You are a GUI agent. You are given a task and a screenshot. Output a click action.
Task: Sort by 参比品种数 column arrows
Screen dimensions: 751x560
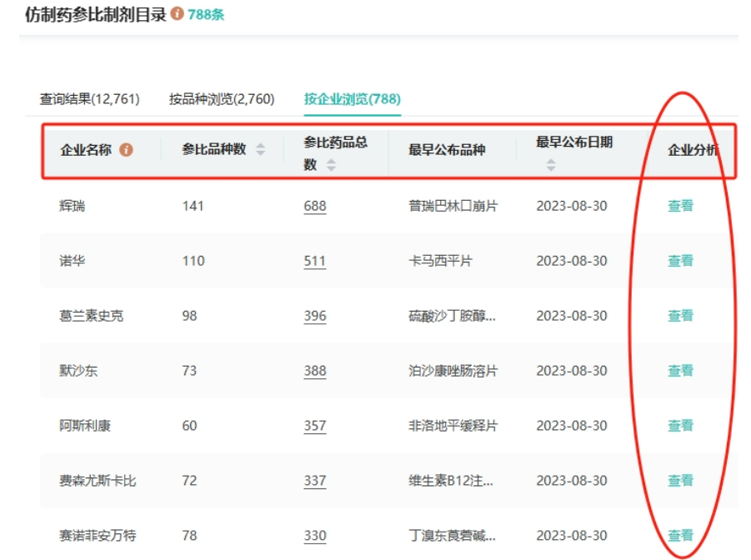pos(261,149)
